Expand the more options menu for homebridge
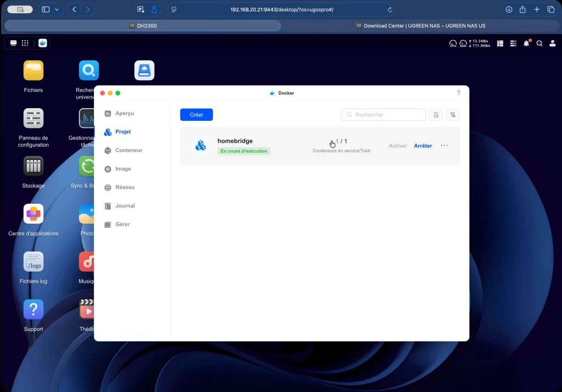The width and height of the screenshot is (562, 392). coord(444,145)
